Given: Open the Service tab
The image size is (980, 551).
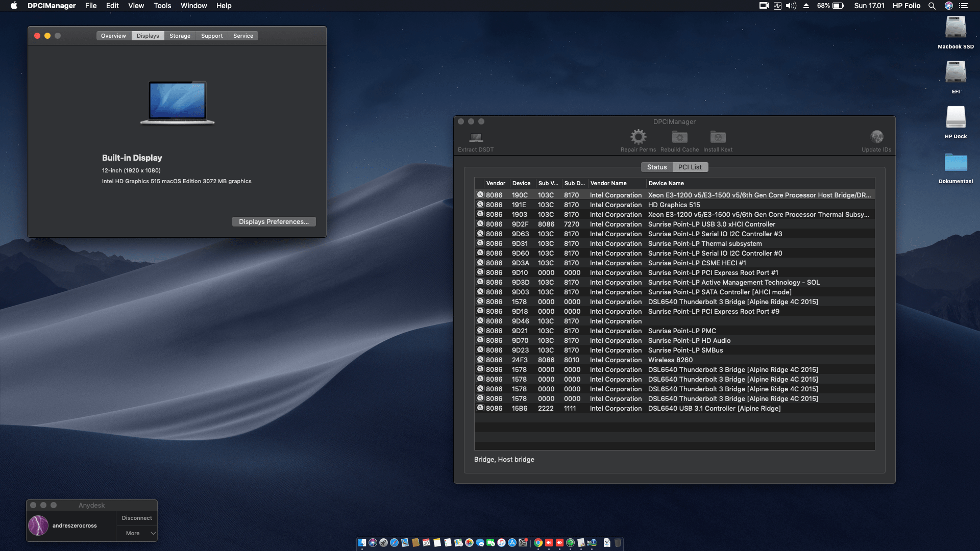Looking at the screenshot, I should 243,36.
